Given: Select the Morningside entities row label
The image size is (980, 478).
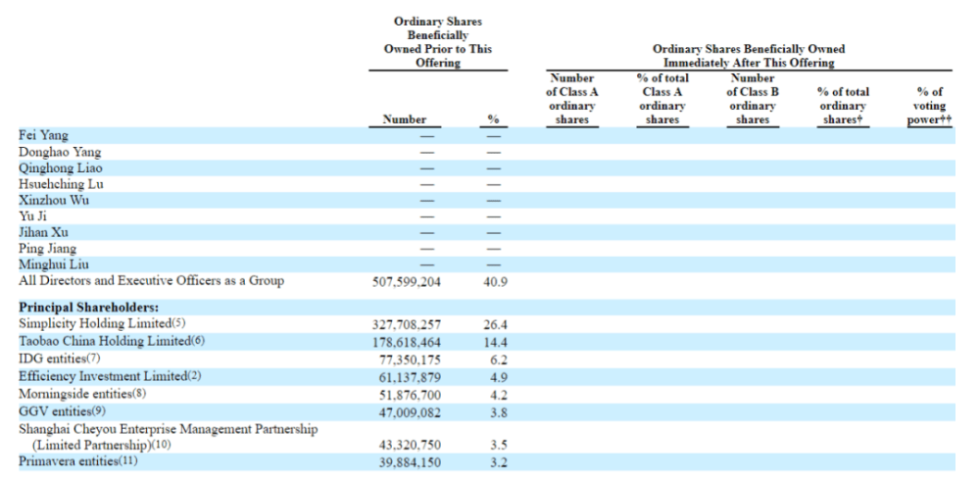Looking at the screenshot, I should pyautogui.click(x=82, y=394).
